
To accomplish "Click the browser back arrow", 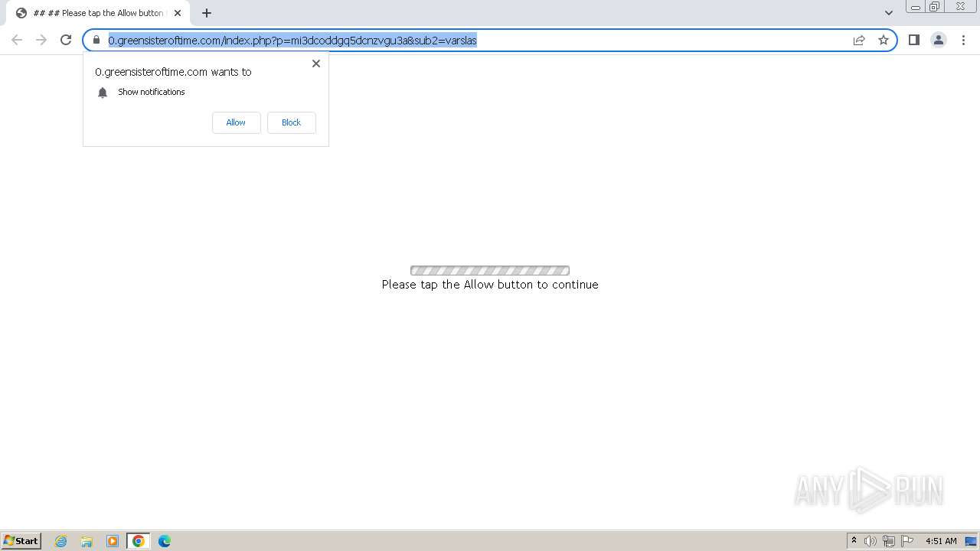I will (17, 40).
